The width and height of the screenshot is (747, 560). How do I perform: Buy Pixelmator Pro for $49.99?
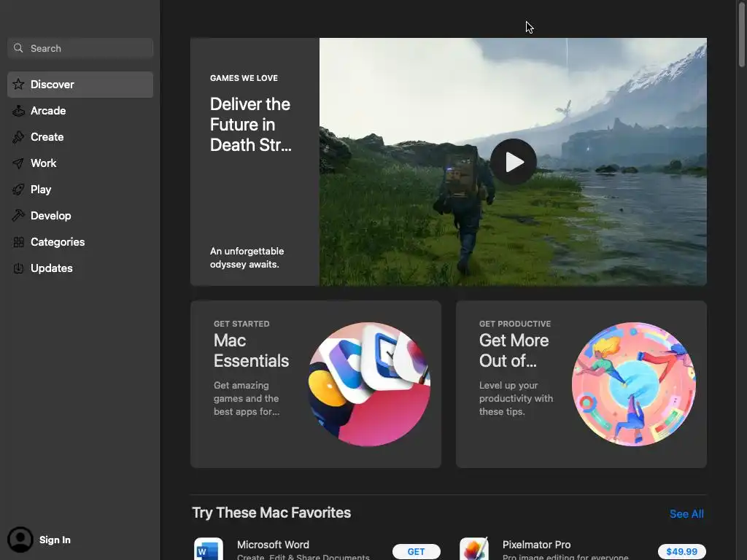tap(682, 551)
